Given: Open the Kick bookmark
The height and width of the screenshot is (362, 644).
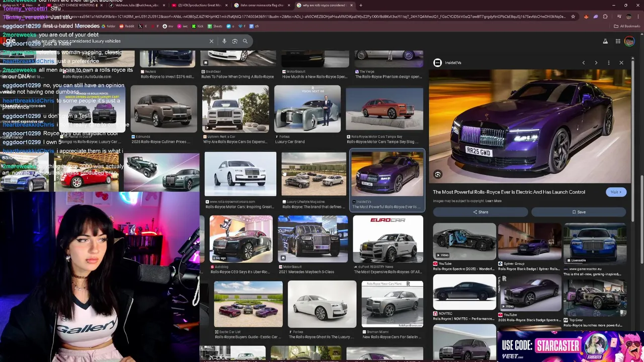Looking at the screenshot, I should (197, 26).
